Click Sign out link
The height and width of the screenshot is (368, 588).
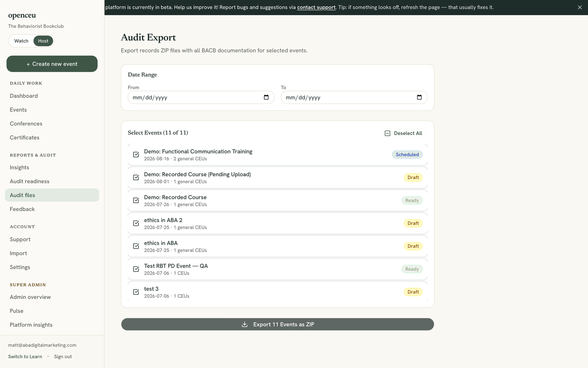(x=63, y=357)
